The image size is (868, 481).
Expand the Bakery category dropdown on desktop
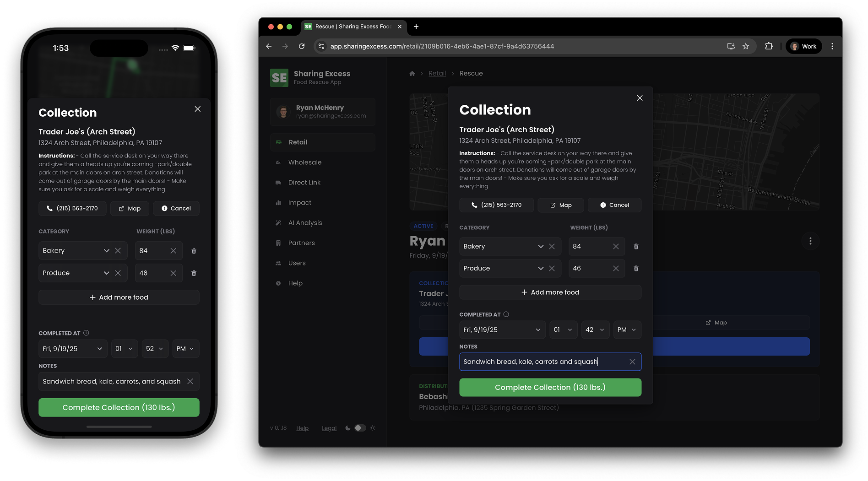click(540, 247)
